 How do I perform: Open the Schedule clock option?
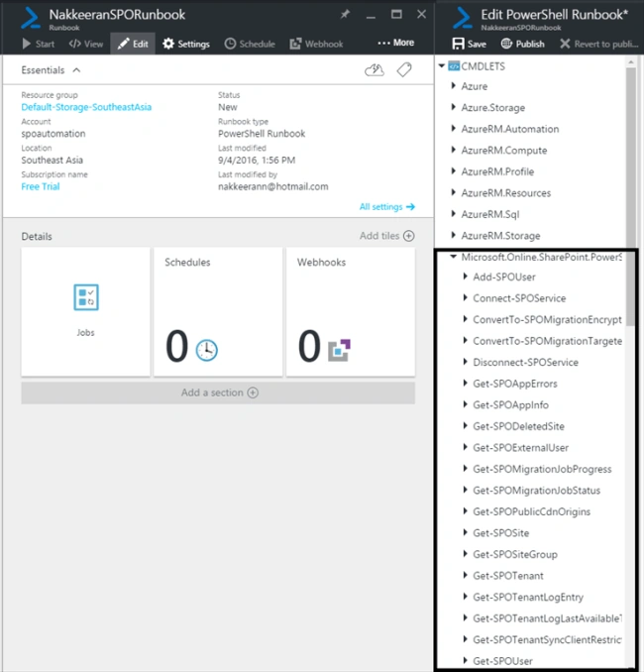(x=250, y=44)
